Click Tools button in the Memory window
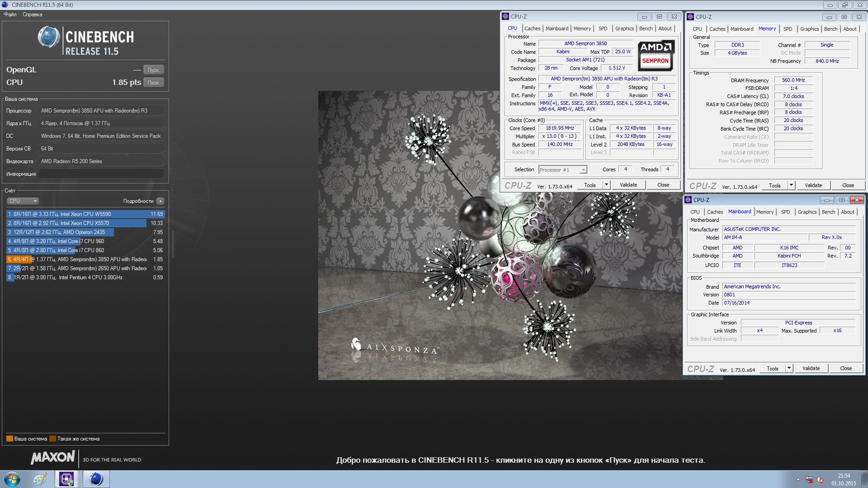This screenshot has height=488, width=868. 774,185
